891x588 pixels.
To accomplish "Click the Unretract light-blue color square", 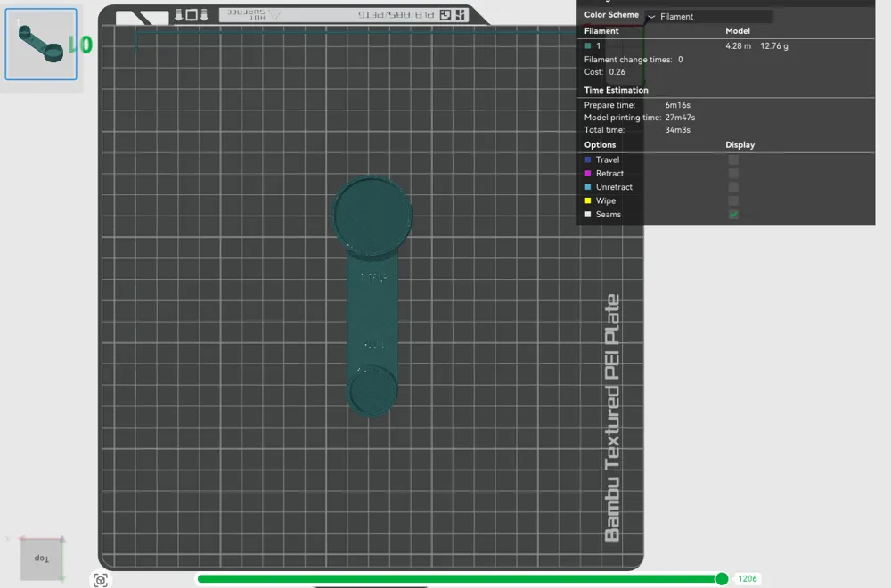I will coord(588,187).
